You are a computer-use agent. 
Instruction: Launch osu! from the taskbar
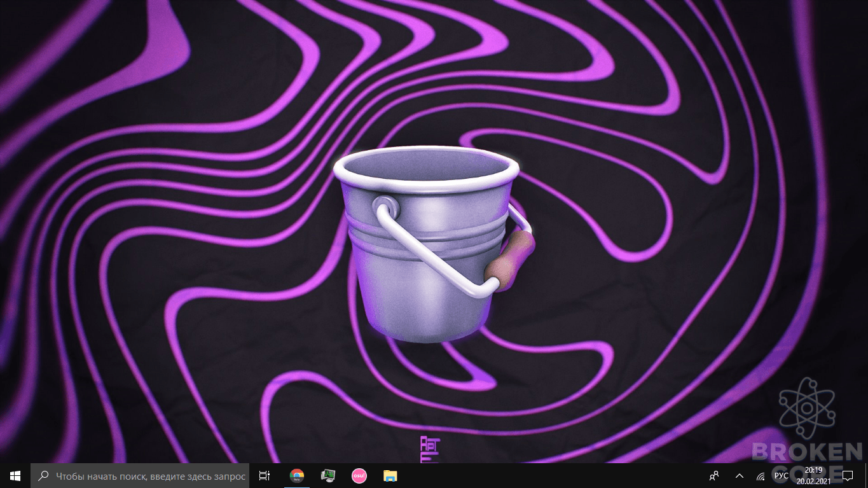point(359,475)
